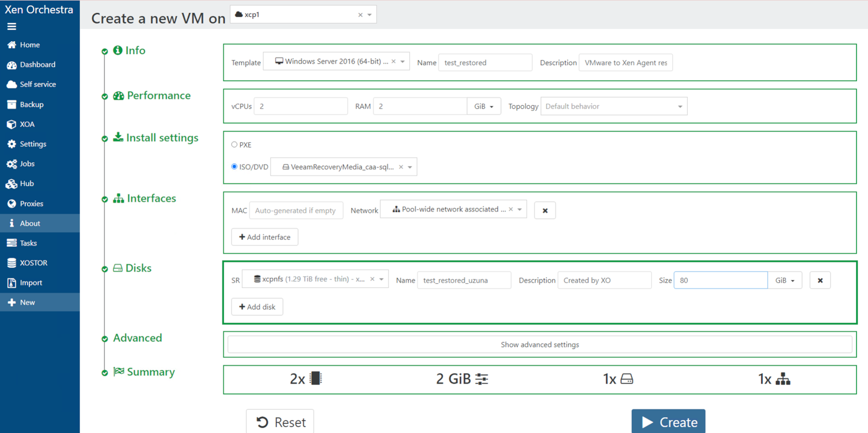Viewport: 868px width, 433px height.
Task: Open the ISO/DVD dropdown arrow
Action: [x=410, y=167]
